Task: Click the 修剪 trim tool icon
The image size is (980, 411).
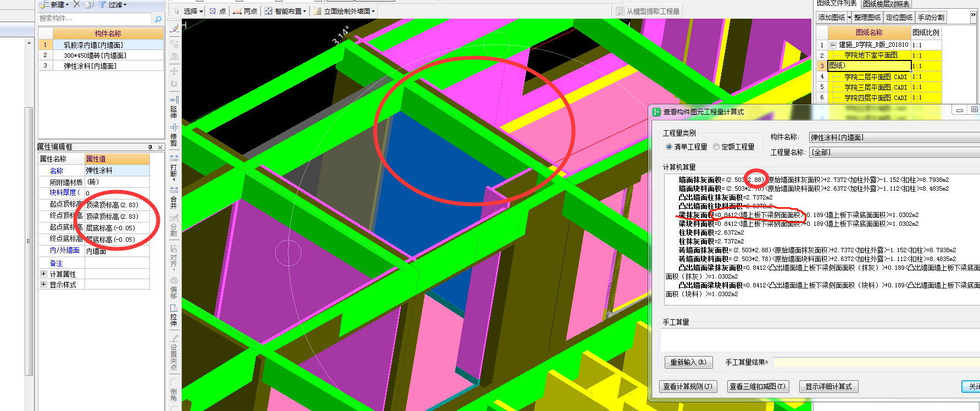Action: tap(174, 127)
